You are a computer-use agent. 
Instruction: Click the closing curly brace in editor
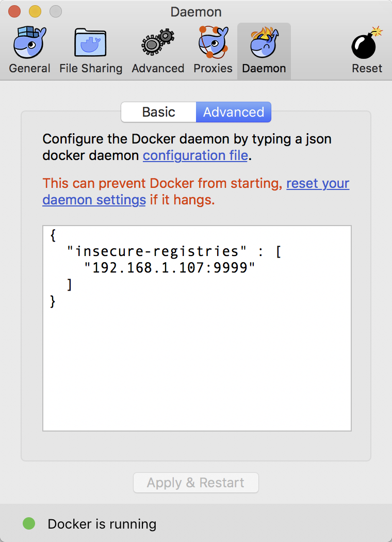(x=53, y=301)
